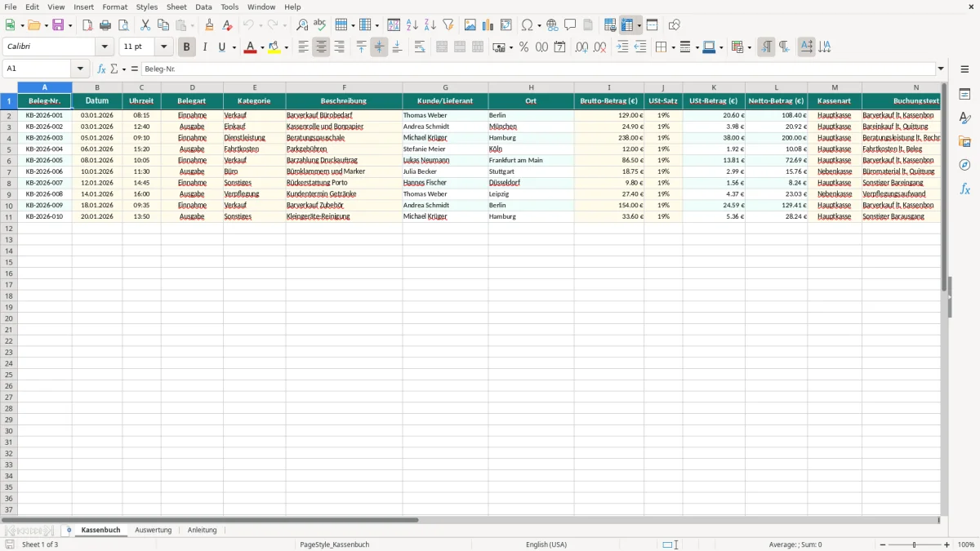This screenshot has height=551, width=980.
Task: Toggle Center Vertically alignment
Action: pos(379,47)
